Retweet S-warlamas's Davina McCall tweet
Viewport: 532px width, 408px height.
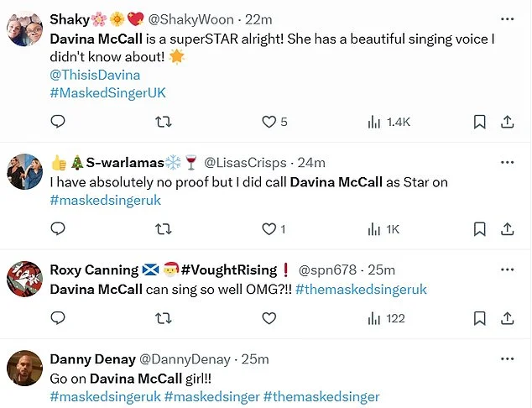(164, 228)
